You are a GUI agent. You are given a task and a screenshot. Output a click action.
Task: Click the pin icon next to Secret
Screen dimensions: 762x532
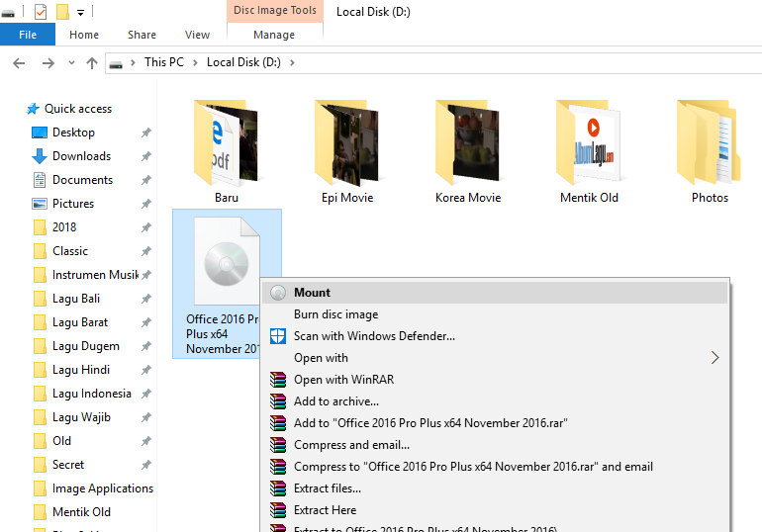[145, 465]
